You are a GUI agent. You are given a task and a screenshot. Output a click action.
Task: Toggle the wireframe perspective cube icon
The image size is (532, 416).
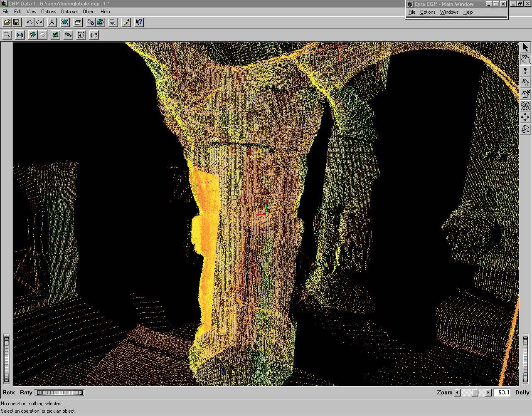tap(525, 129)
